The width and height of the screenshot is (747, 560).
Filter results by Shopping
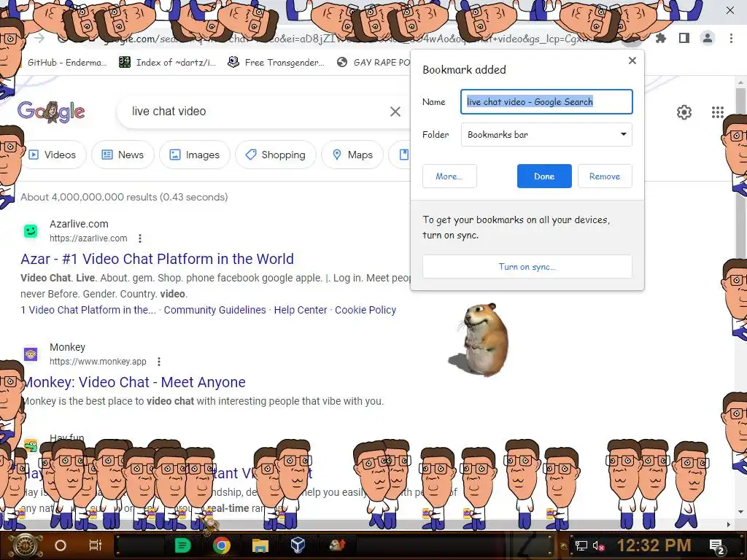pos(275,155)
